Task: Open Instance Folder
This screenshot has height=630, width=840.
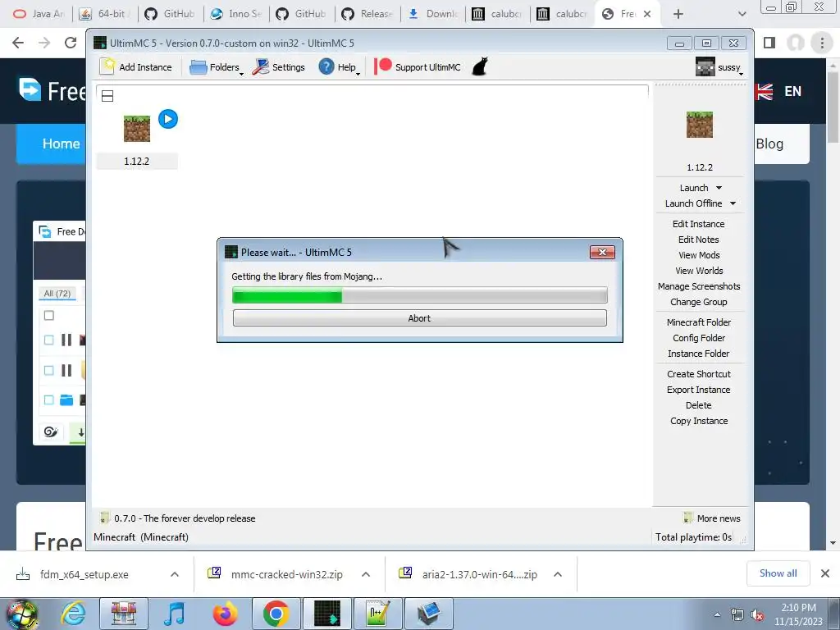Action: click(x=699, y=353)
